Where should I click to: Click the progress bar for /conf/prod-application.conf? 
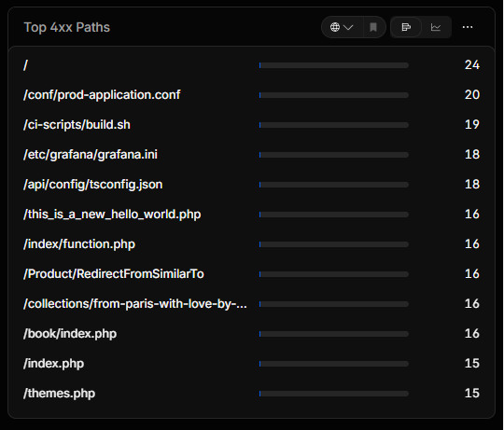[x=334, y=95]
